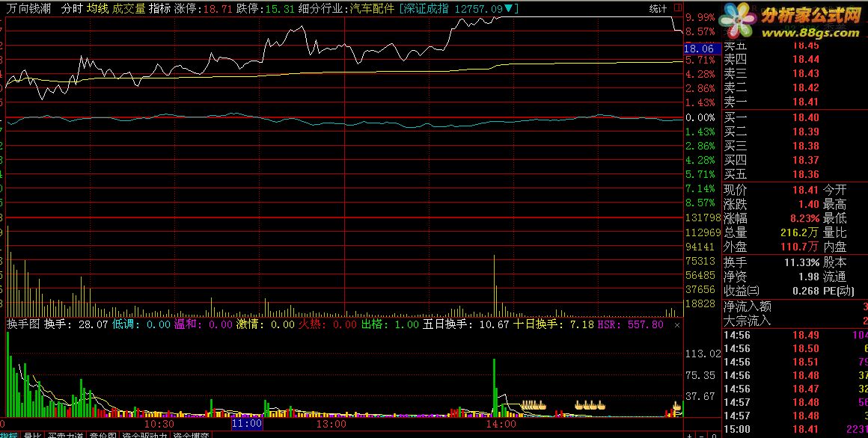Open the 指标 menu in the top bar
The width and height of the screenshot is (868, 438).
coord(159,9)
